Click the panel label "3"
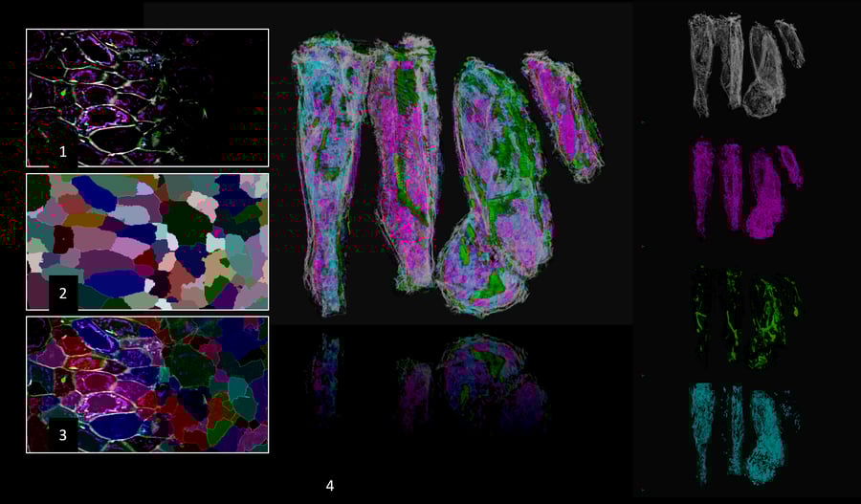This screenshot has height=504, width=861. (x=62, y=435)
